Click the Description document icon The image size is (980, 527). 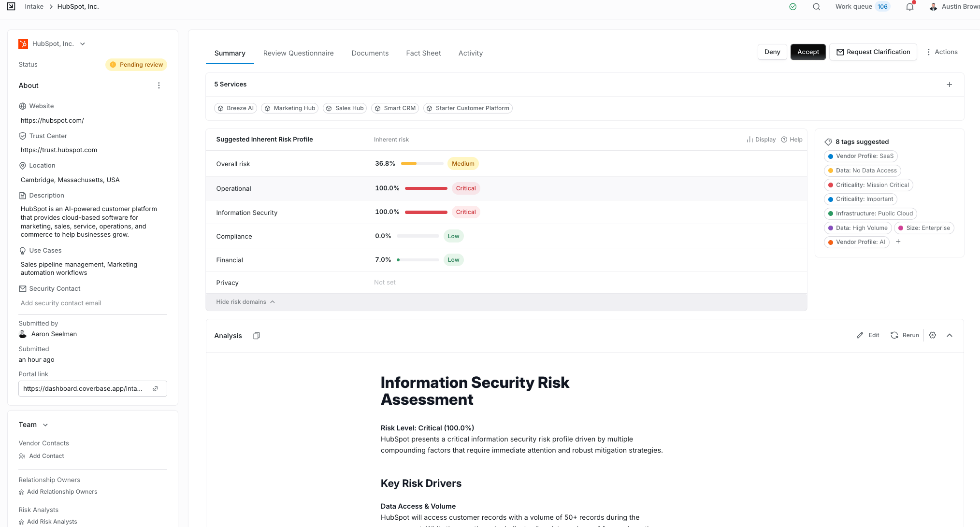(x=23, y=196)
